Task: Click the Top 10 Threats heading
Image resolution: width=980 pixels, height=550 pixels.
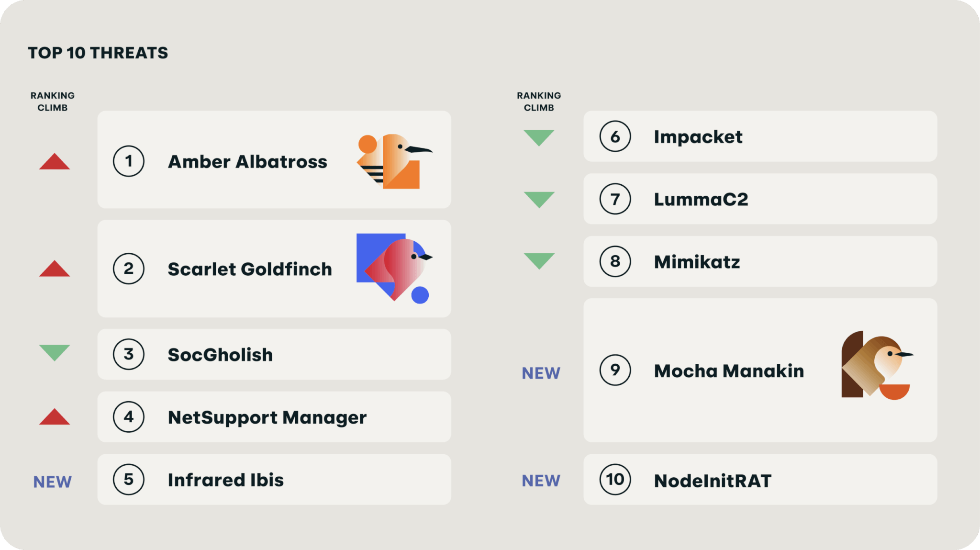Action: pos(98,53)
